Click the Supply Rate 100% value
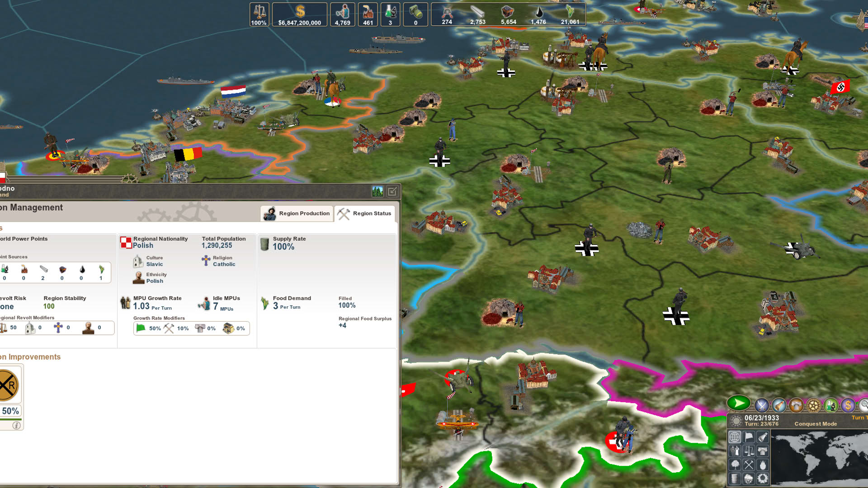Screen dimensions: 868x488 click(x=283, y=247)
